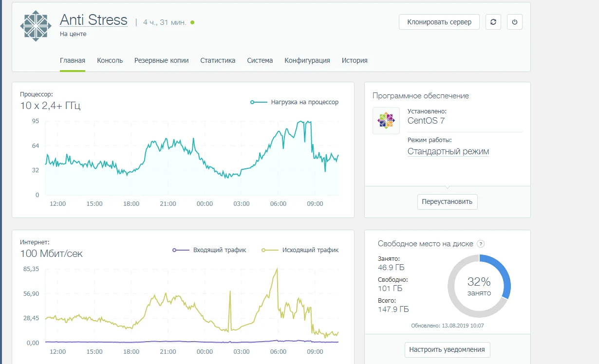Click the Anti Stress server name to rename

coord(94,20)
